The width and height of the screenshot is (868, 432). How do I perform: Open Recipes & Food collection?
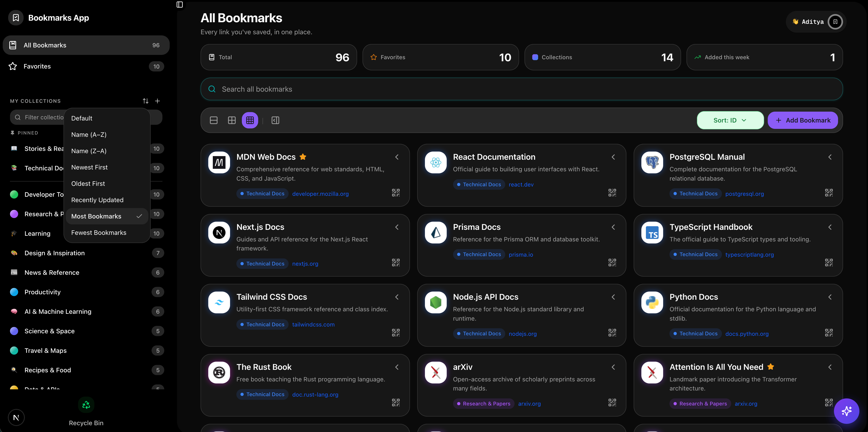pos(86,370)
